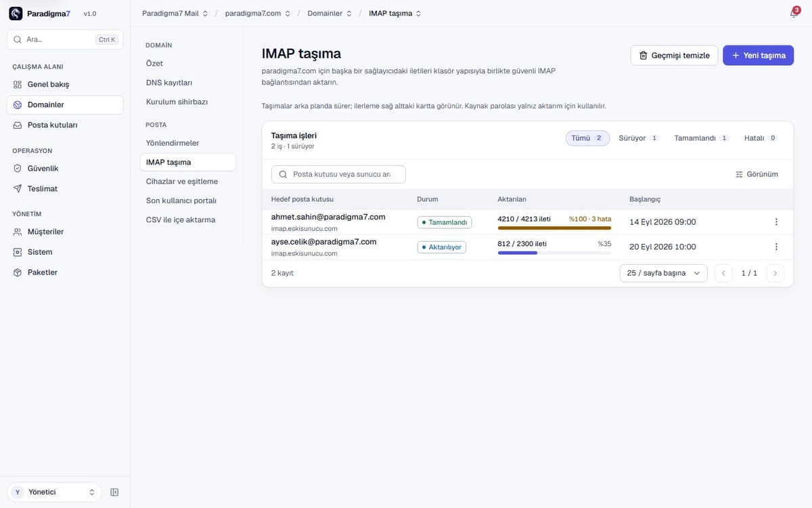The width and height of the screenshot is (812, 508).
Task: Open Kurulum sihirbazı
Action: 187,102
